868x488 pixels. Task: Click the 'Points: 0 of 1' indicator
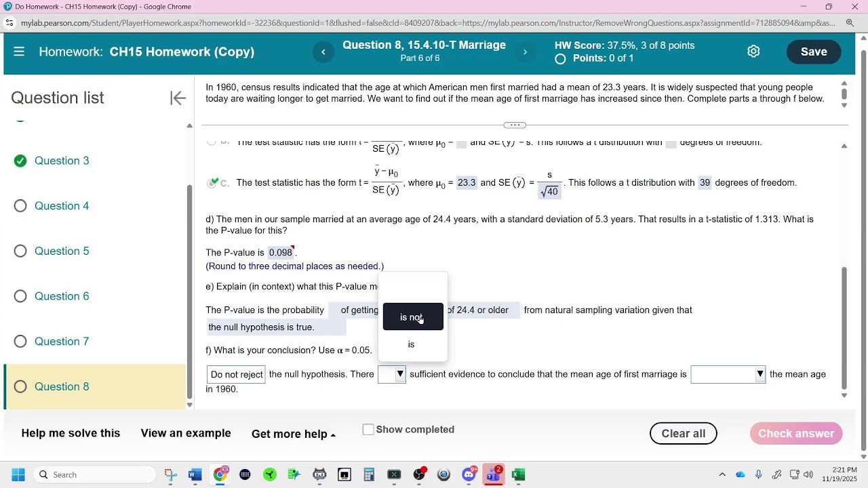pos(603,58)
